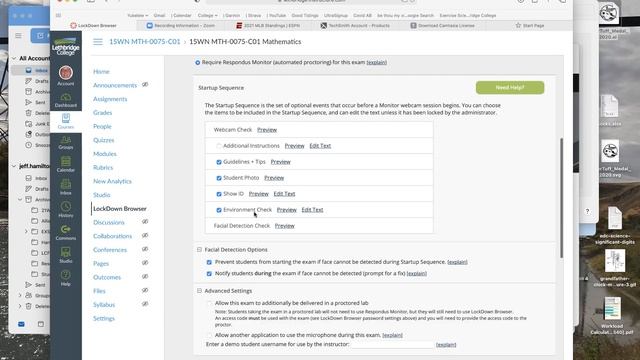Open Quizzes in course navigation
Viewport: 640px width, 360px height.
pyautogui.click(x=104, y=140)
